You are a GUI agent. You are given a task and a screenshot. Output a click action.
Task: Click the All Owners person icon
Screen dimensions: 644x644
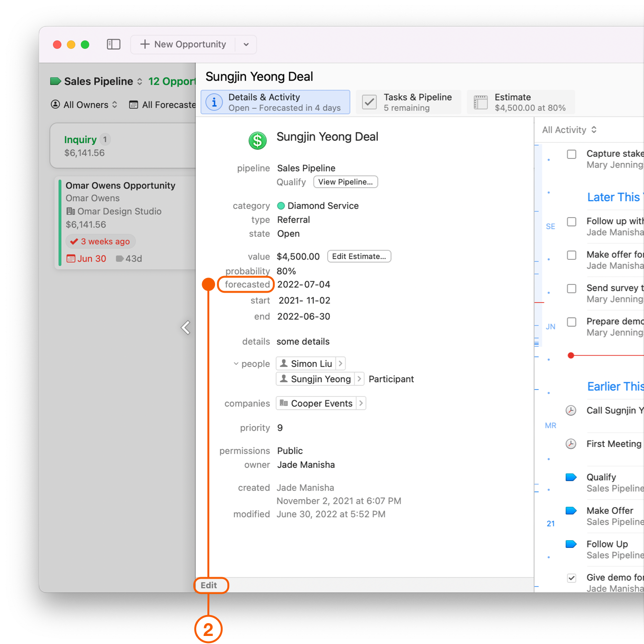55,104
